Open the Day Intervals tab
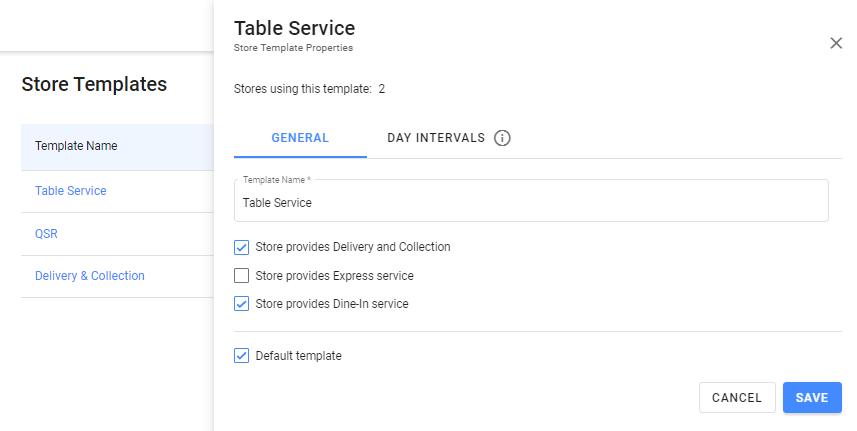The height and width of the screenshot is (431, 857). click(436, 138)
